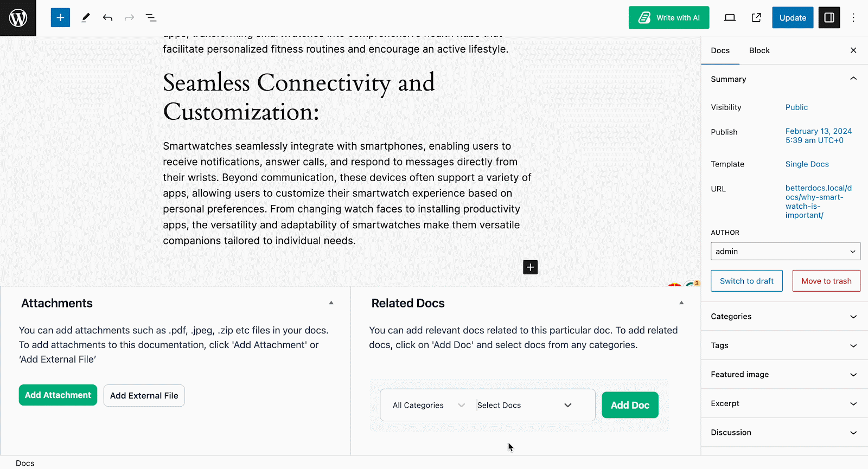
Task: Change the Public visibility setting
Action: [x=796, y=107]
